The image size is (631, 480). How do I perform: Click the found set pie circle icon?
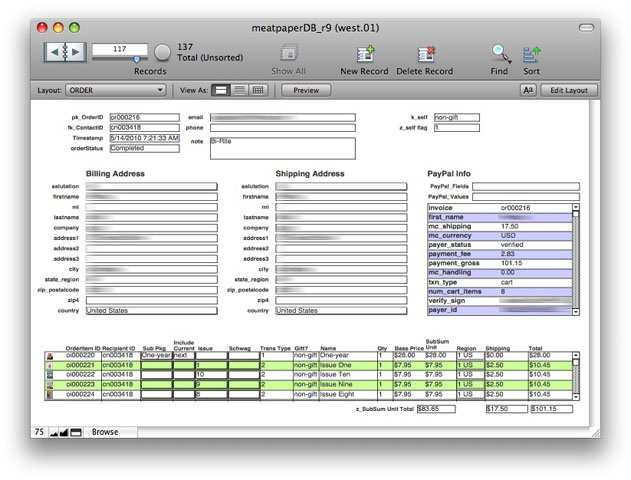pyautogui.click(x=162, y=52)
